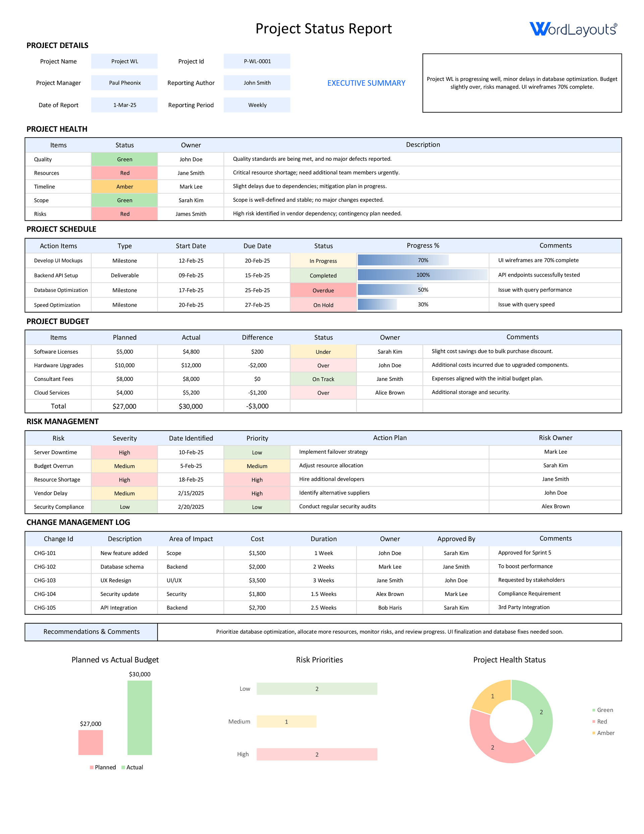Click the 70% progress bar for UI Mockups
Viewport: 644px width, 834px height.
tap(403, 260)
